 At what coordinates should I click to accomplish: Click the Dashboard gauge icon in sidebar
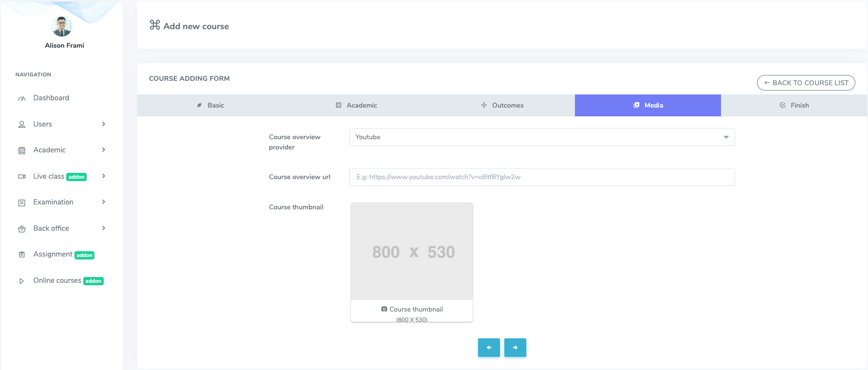(21, 98)
